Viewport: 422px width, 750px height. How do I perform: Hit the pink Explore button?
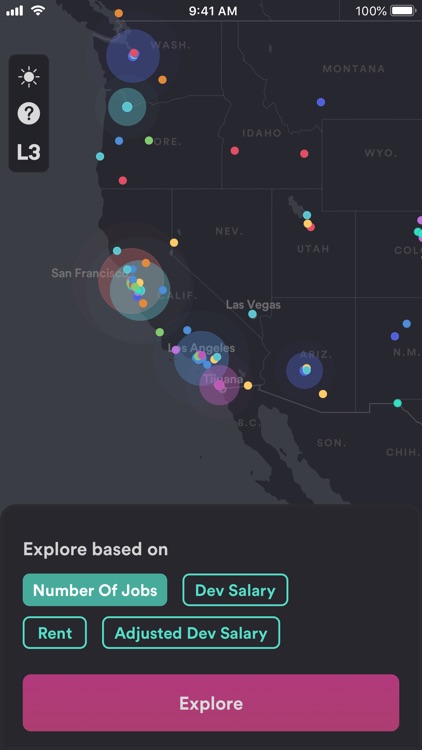pos(211,703)
